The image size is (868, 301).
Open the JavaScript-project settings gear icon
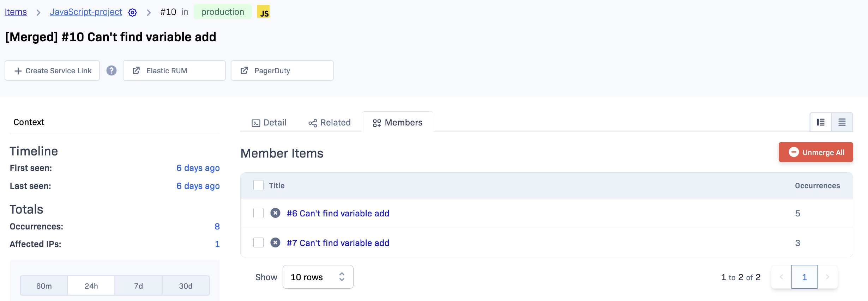click(132, 13)
